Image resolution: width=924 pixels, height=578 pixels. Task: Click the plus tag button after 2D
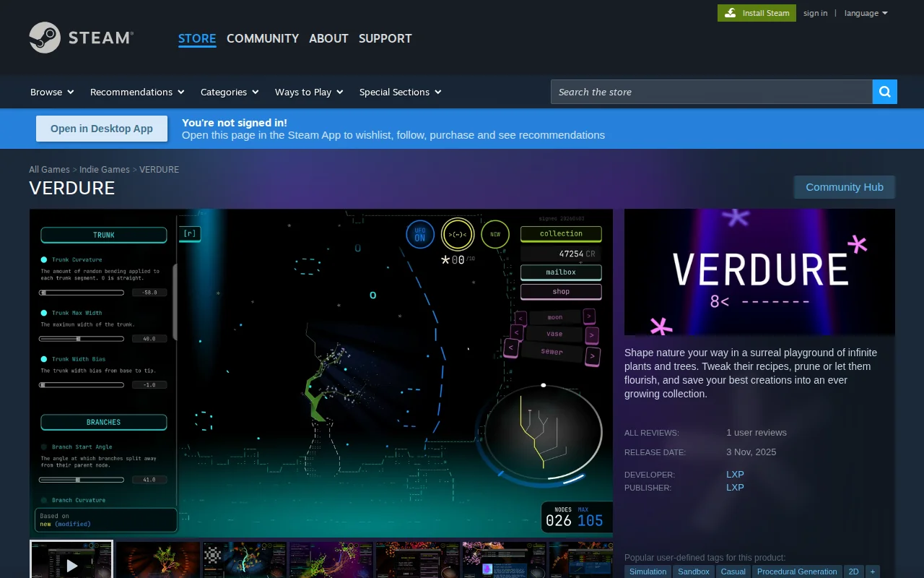click(x=873, y=571)
